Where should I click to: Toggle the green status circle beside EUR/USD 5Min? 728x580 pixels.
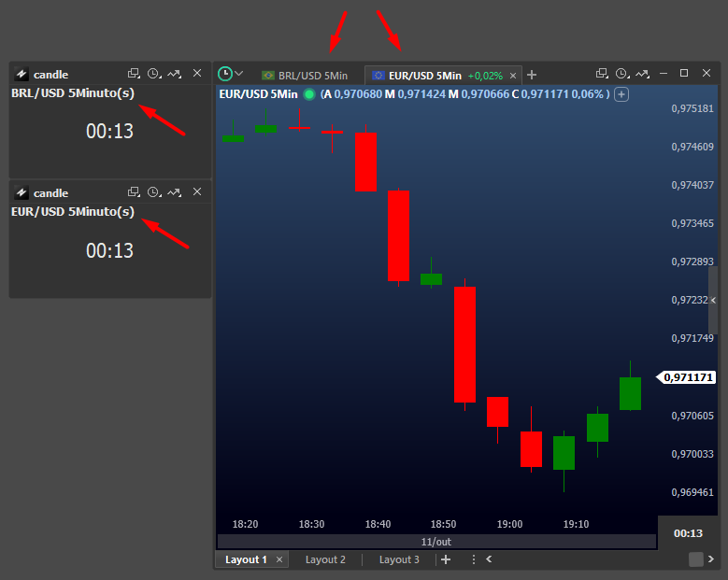(x=309, y=94)
